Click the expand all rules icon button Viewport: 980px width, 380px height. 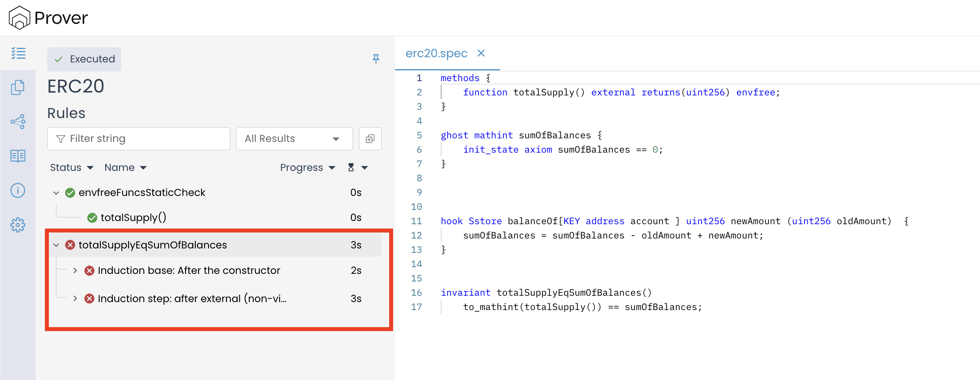pos(370,139)
